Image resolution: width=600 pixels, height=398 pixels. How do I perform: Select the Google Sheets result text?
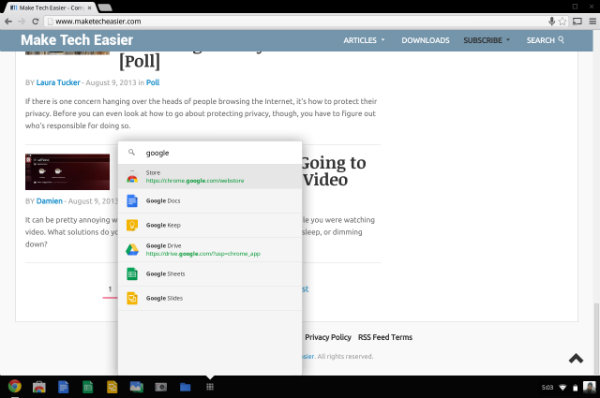click(x=165, y=274)
